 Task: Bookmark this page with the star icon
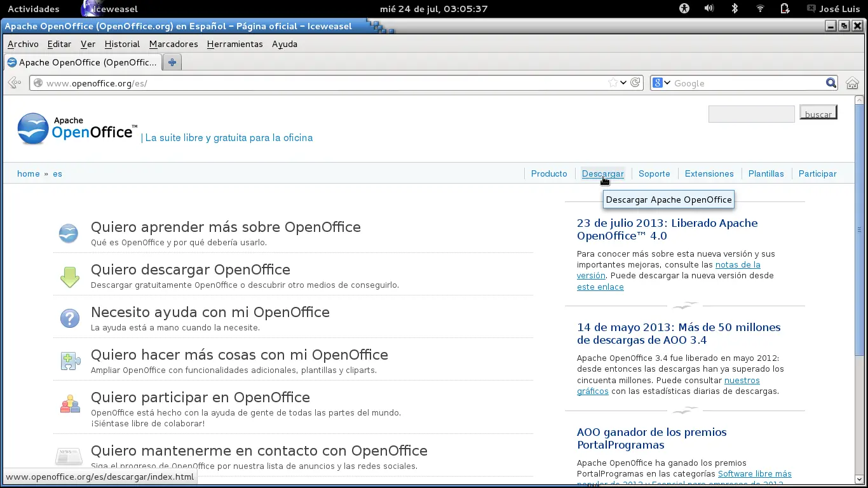coord(613,83)
